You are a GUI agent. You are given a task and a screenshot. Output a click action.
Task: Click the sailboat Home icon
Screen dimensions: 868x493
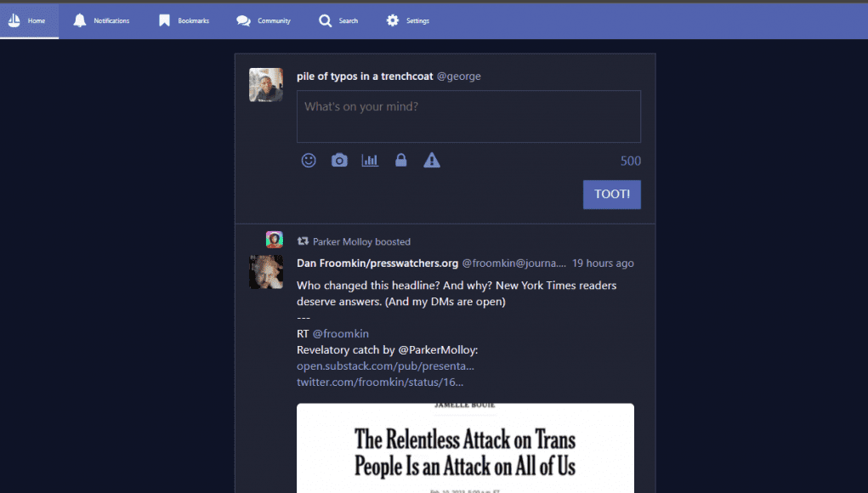[x=14, y=20]
